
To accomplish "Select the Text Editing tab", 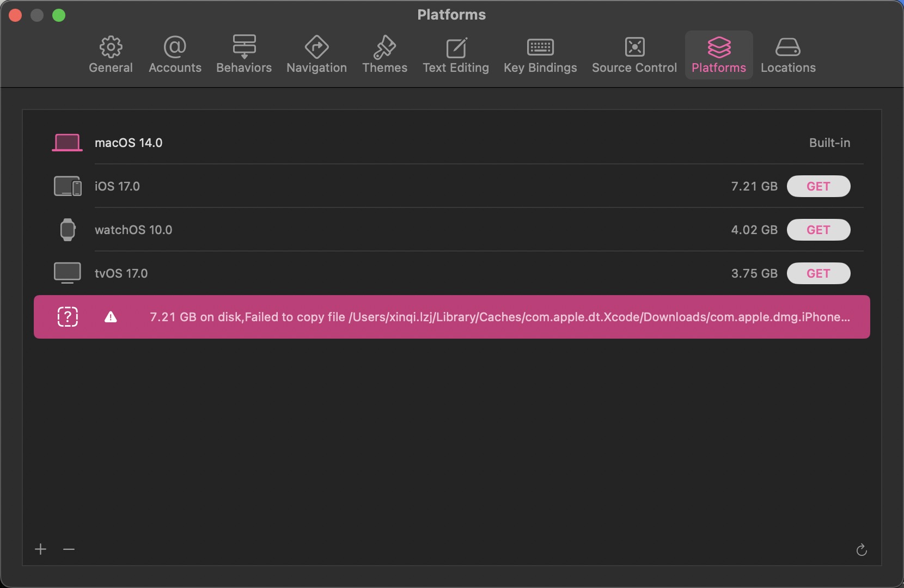I will click(x=456, y=55).
